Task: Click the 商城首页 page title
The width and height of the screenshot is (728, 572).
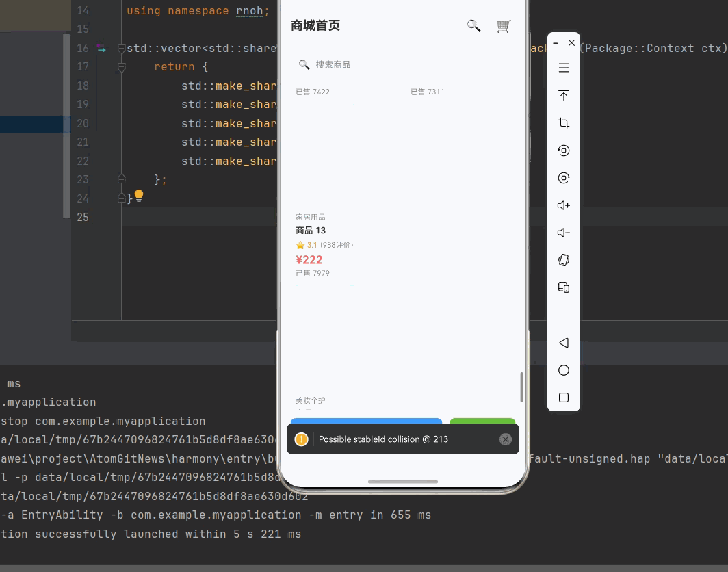Action: [315, 25]
